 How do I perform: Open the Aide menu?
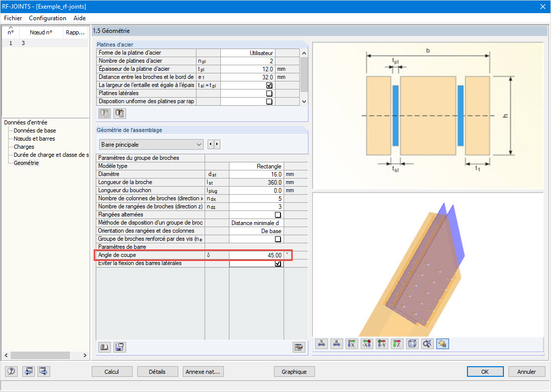pos(80,18)
